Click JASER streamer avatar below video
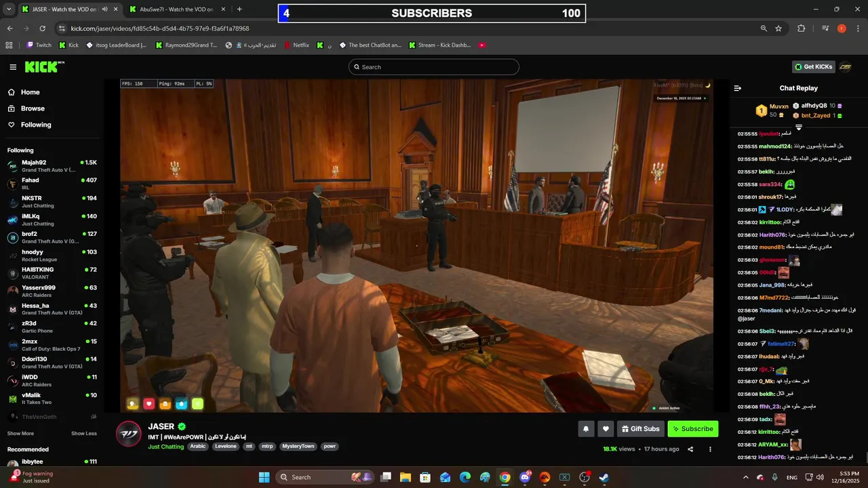868x488 pixels. click(128, 434)
